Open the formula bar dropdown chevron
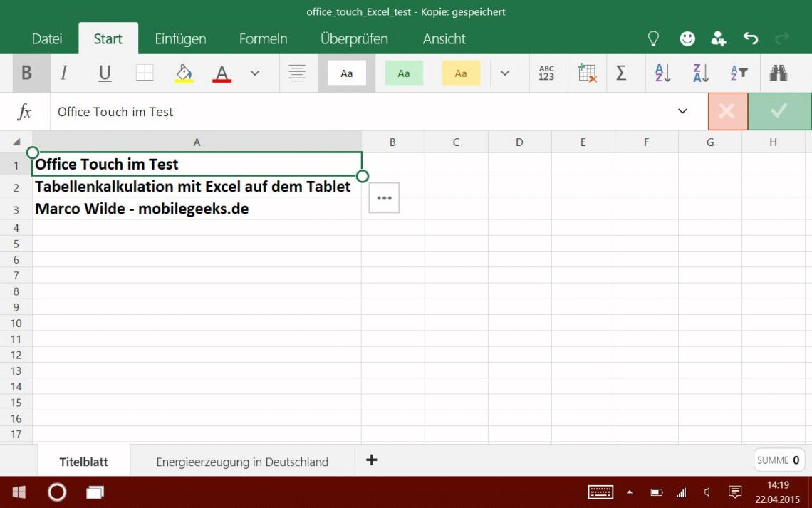 click(x=682, y=111)
